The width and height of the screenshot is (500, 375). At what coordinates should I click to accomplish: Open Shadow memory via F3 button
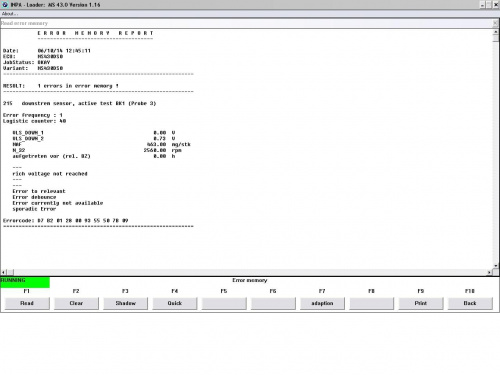coord(126,303)
